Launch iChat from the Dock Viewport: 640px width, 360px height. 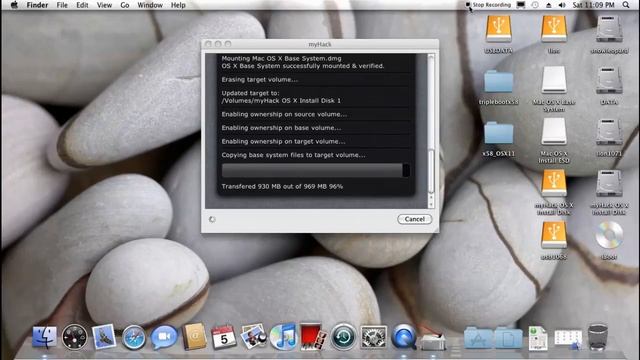(x=164, y=337)
